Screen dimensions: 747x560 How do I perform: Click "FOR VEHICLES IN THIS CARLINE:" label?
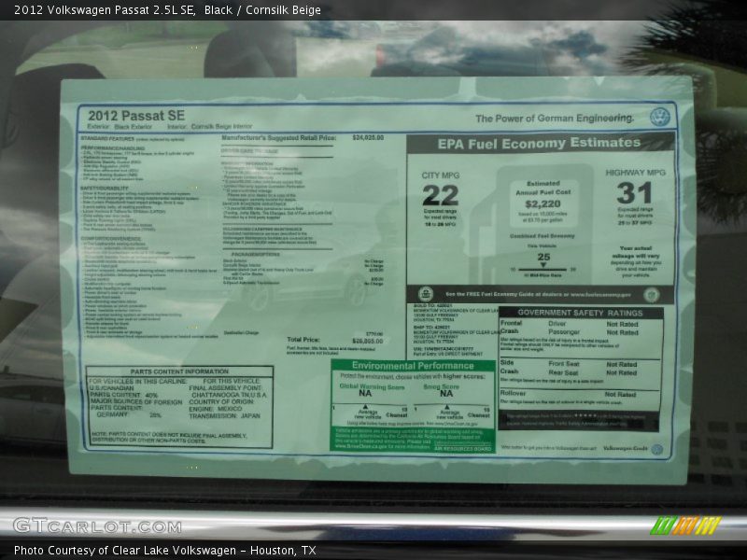click(x=137, y=382)
